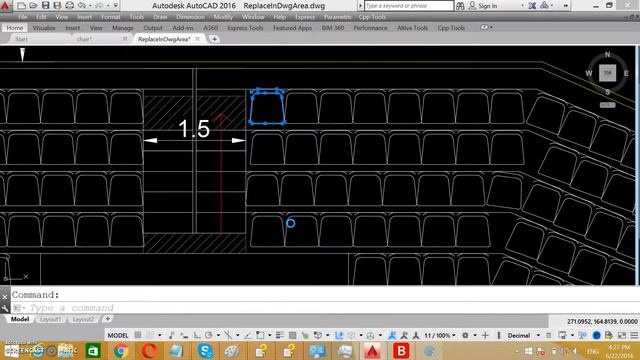Close the command line window X button
Screen dimensions: 640x360
point(4,297)
